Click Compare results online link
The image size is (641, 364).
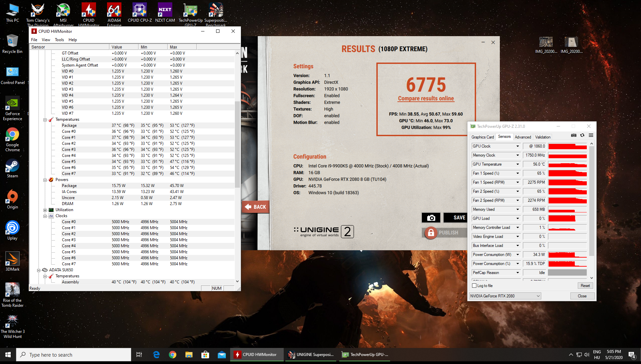[426, 98]
